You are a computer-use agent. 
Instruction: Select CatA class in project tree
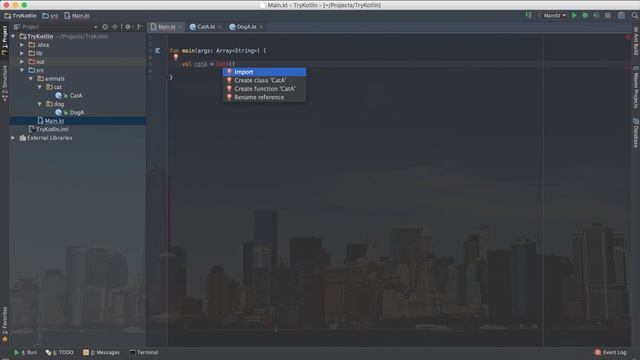click(x=76, y=96)
